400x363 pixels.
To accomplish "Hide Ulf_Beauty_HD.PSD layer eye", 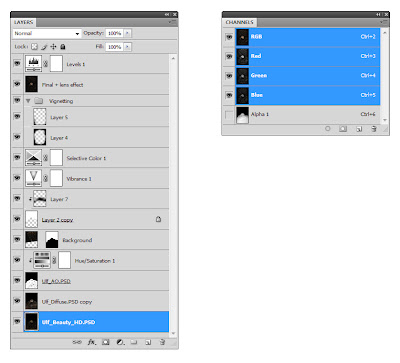I will tap(17, 321).
